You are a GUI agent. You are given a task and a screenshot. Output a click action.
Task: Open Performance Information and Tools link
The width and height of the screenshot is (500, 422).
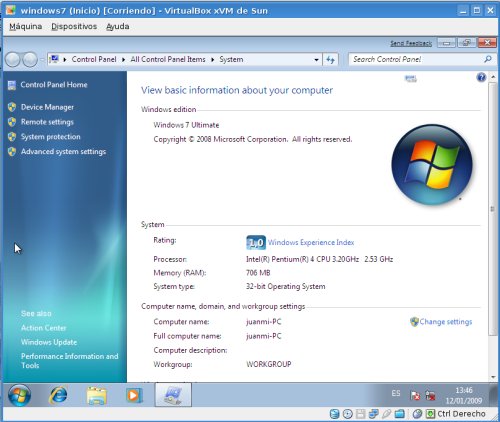click(x=69, y=361)
